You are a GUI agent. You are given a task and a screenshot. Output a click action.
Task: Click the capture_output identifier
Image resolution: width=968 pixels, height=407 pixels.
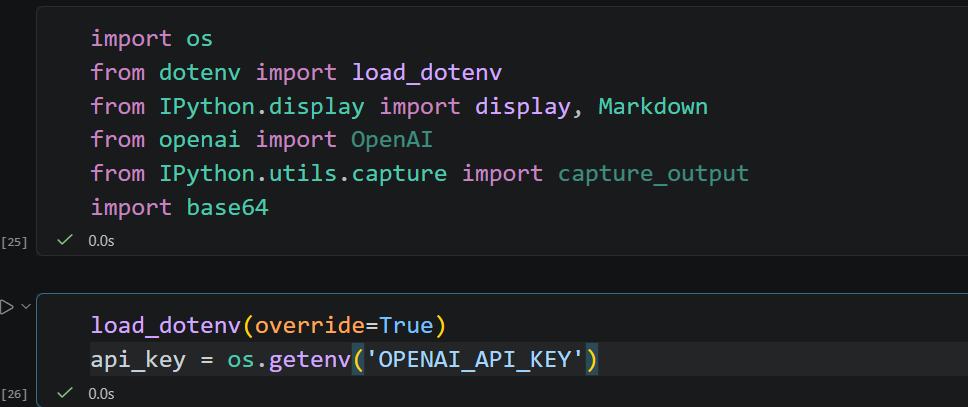(x=653, y=174)
